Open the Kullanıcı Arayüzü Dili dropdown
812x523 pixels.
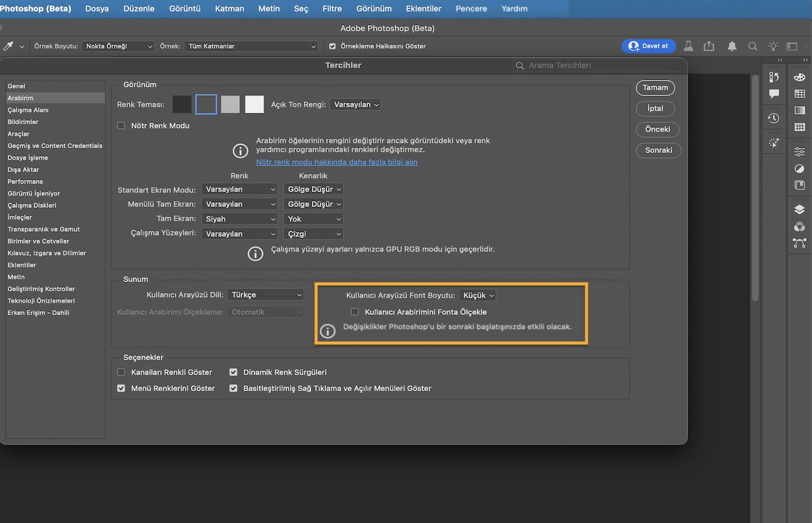click(266, 294)
